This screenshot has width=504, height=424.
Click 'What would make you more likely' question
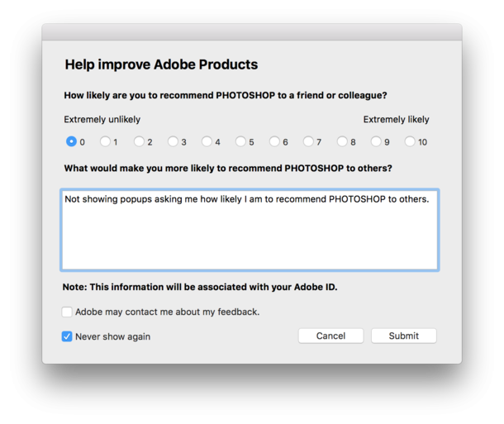[x=228, y=169]
